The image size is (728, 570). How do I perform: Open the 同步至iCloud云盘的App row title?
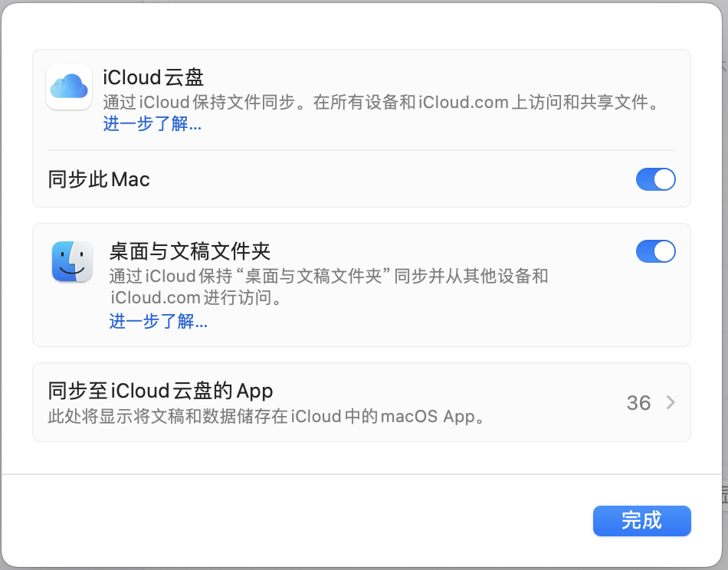(x=160, y=391)
